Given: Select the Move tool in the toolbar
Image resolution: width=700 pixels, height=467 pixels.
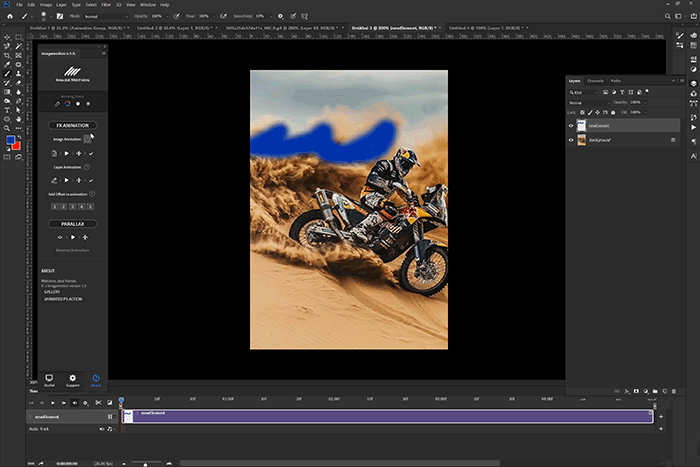Looking at the screenshot, I should (8, 36).
